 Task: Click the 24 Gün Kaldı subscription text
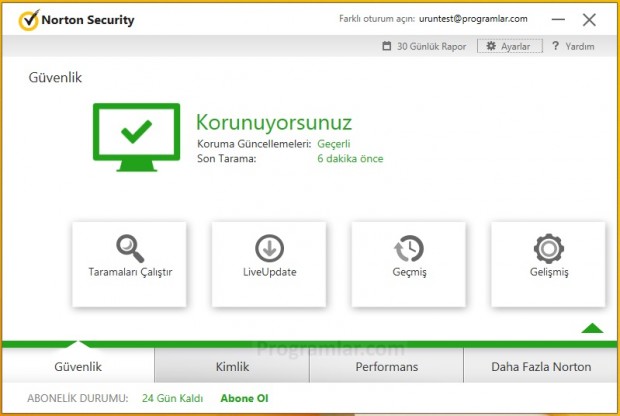172,398
